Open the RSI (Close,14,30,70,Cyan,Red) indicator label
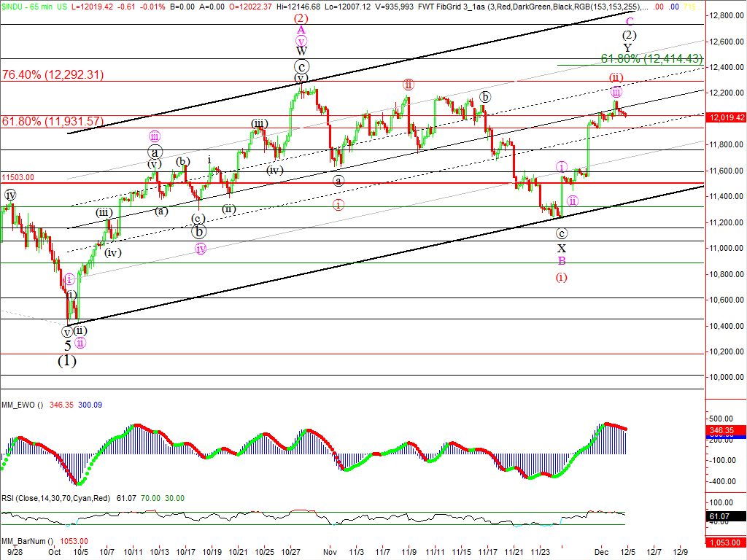The height and width of the screenshot is (560, 747). pyautogui.click(x=55, y=498)
